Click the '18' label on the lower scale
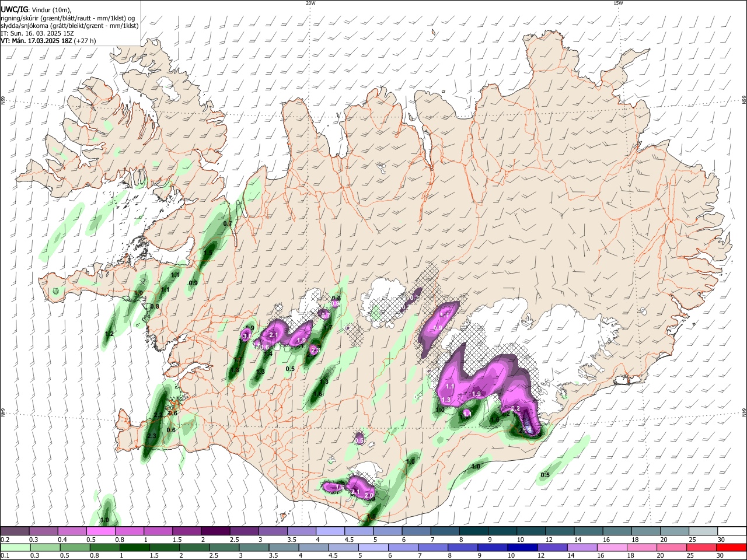747x560 pixels. [630, 555]
